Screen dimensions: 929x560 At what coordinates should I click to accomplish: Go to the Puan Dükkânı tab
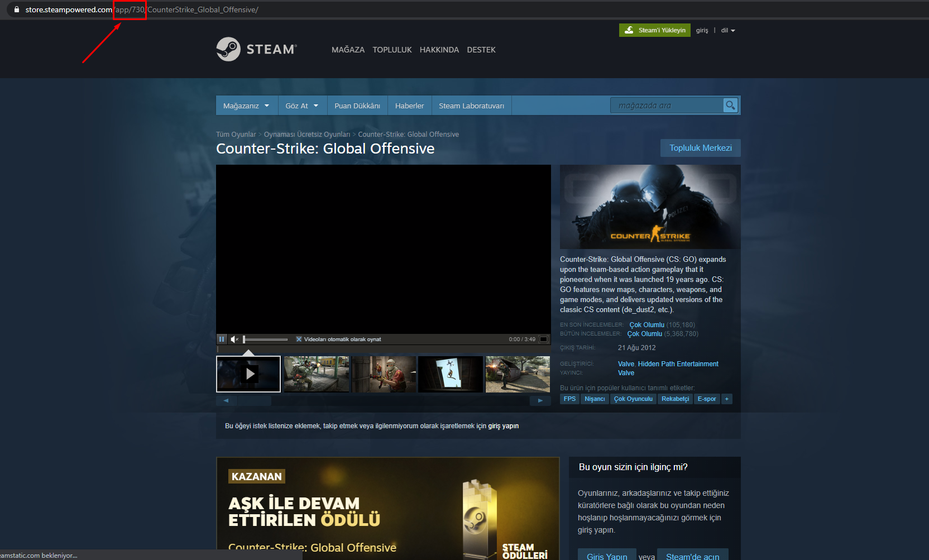click(x=357, y=106)
